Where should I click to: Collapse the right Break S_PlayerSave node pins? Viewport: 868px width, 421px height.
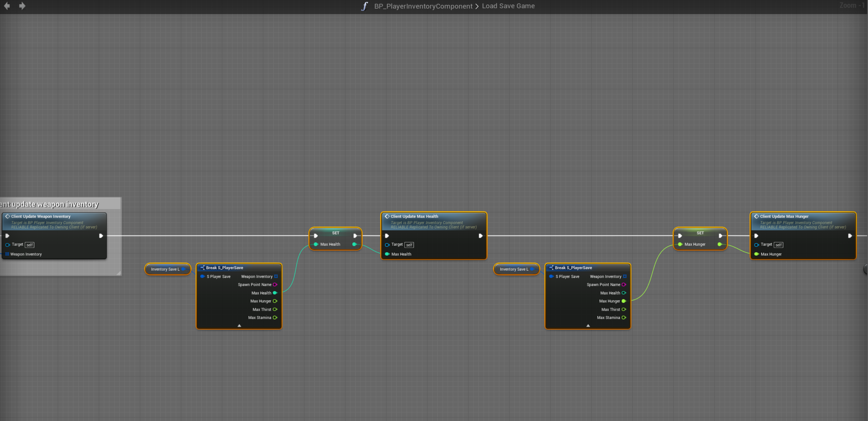tap(588, 326)
